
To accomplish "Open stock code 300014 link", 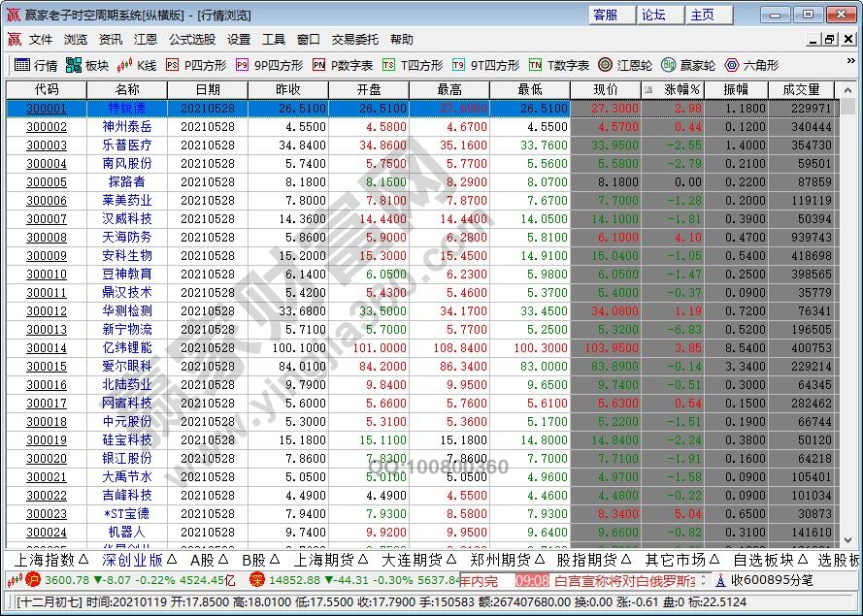I will tap(46, 347).
